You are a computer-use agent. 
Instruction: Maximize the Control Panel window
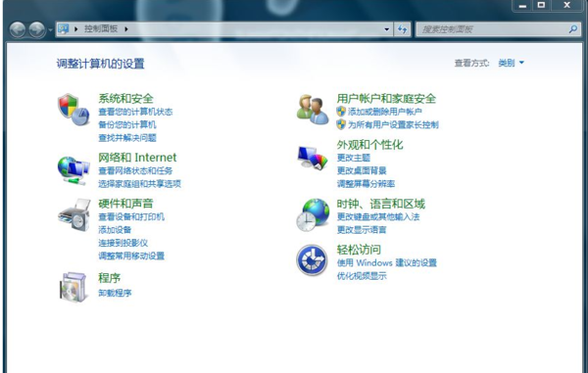click(x=541, y=5)
